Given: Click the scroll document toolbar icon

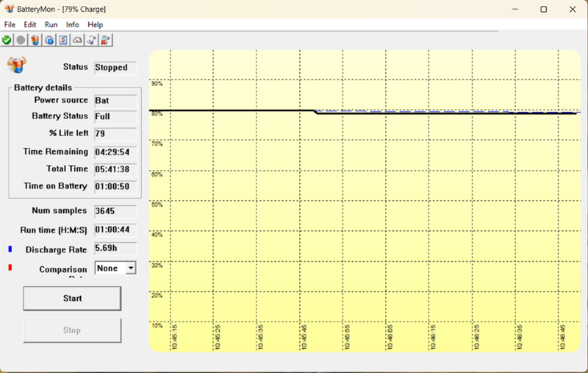Looking at the screenshot, I should pos(91,40).
